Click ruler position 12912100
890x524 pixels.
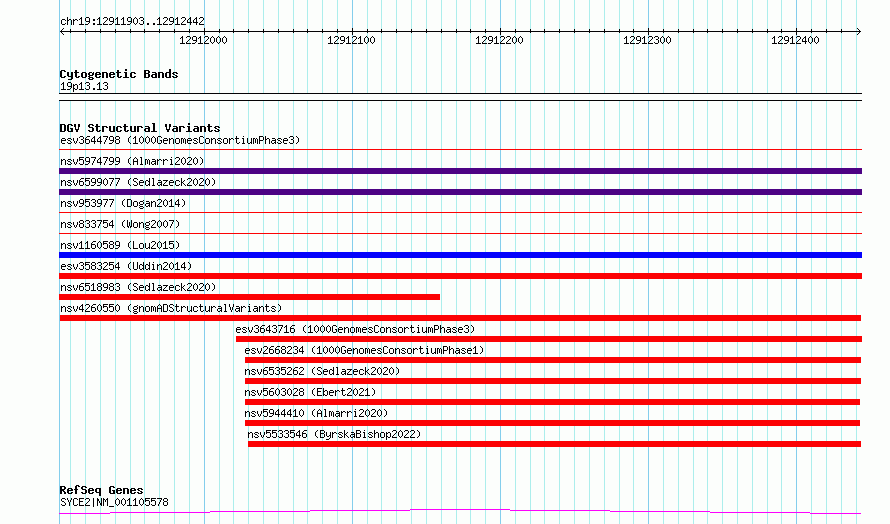pos(351,40)
